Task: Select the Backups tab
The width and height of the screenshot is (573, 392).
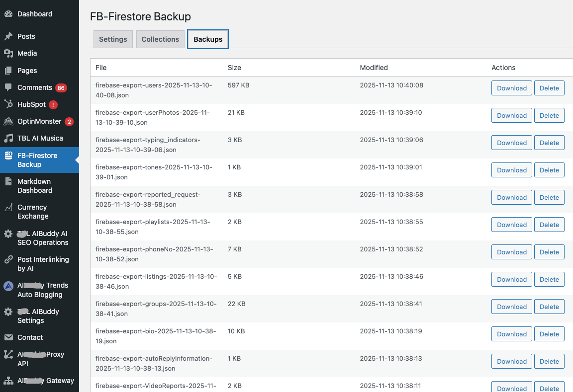Action: pyautogui.click(x=208, y=39)
